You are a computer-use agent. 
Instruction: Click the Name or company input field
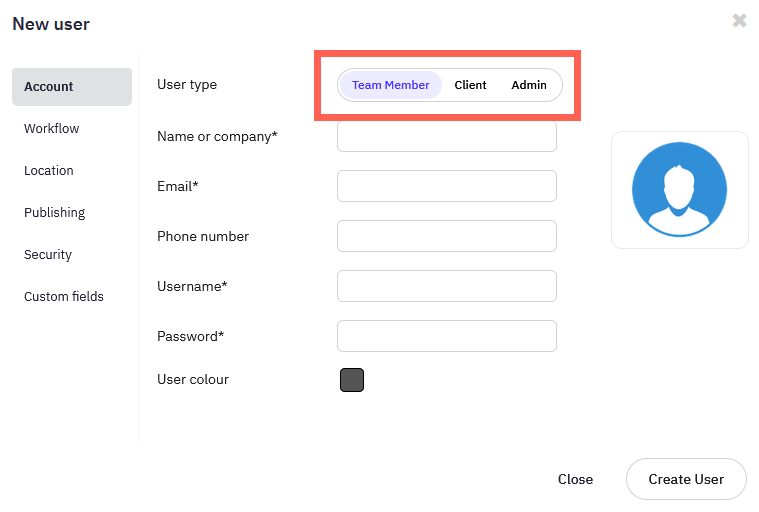point(447,136)
